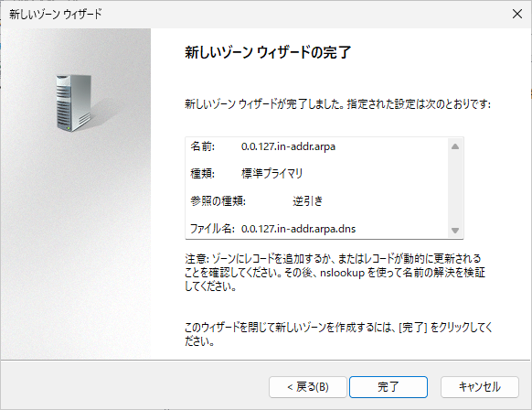This screenshot has height=410, width=532.
Task: Click the gray left banner panel background
Action: [x=76, y=238]
